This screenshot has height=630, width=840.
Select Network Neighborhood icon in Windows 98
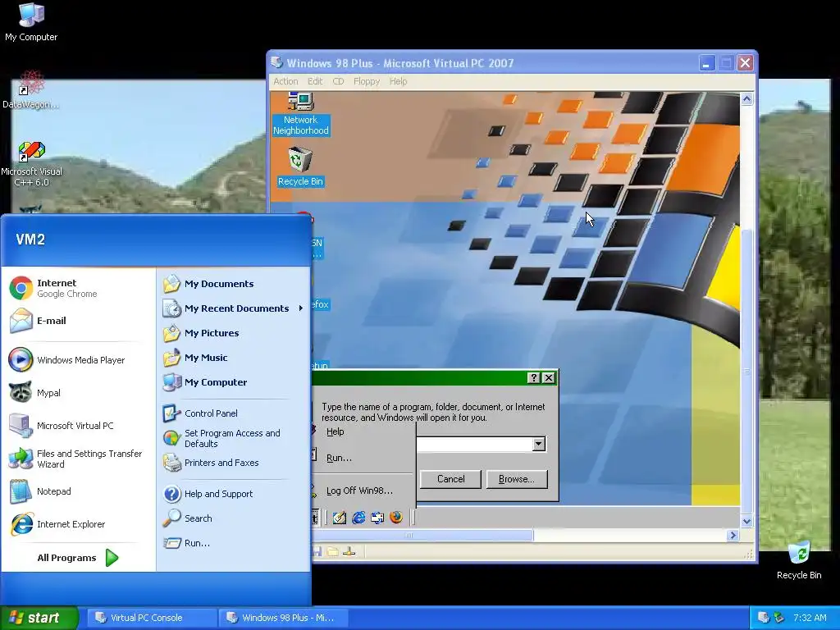point(300,114)
